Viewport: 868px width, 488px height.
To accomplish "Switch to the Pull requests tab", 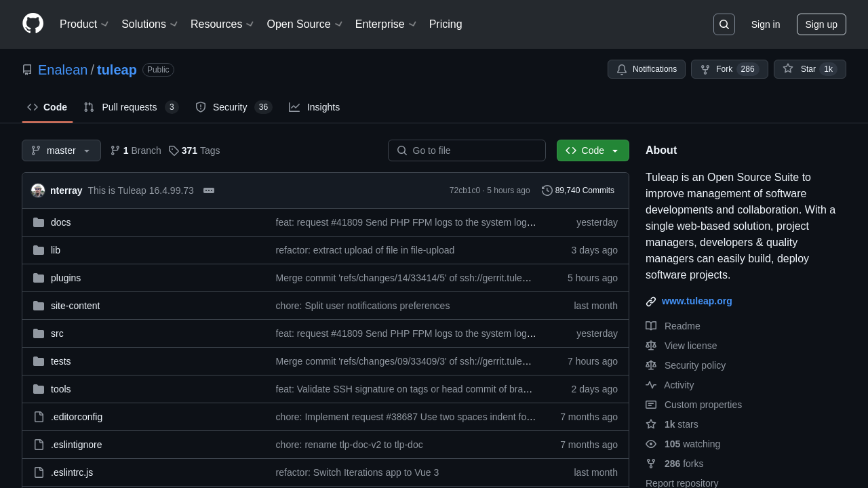I will pos(131,107).
